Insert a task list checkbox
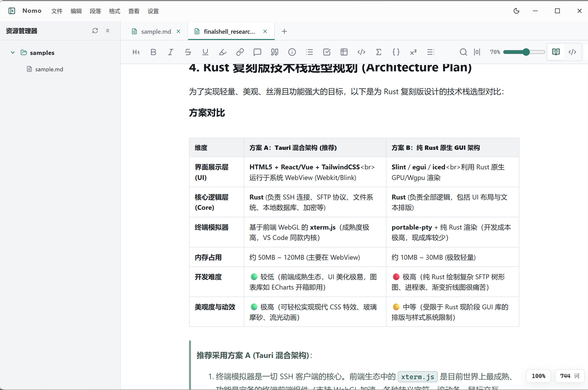 [327, 52]
